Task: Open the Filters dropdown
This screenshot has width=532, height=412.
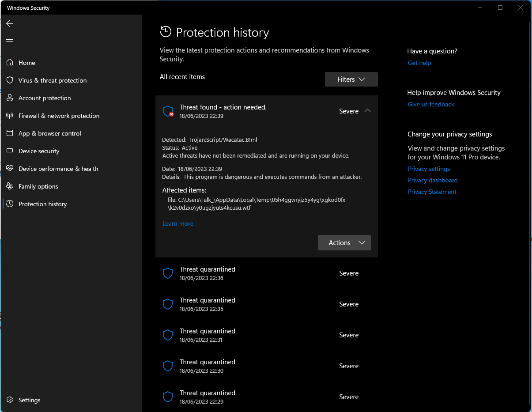Action: click(x=351, y=79)
